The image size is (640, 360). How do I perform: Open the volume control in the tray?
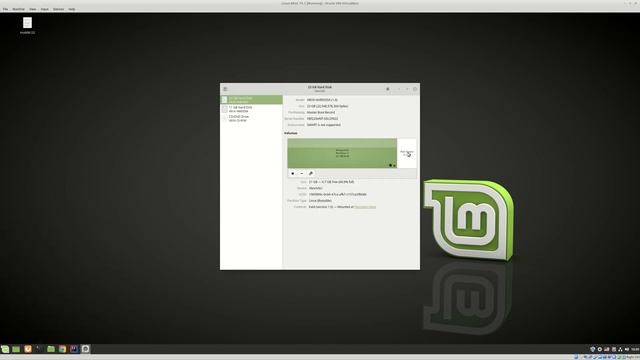pos(627,349)
